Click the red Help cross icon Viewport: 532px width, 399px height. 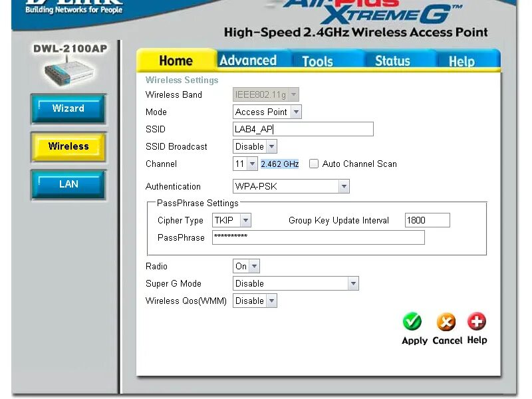pos(477,321)
